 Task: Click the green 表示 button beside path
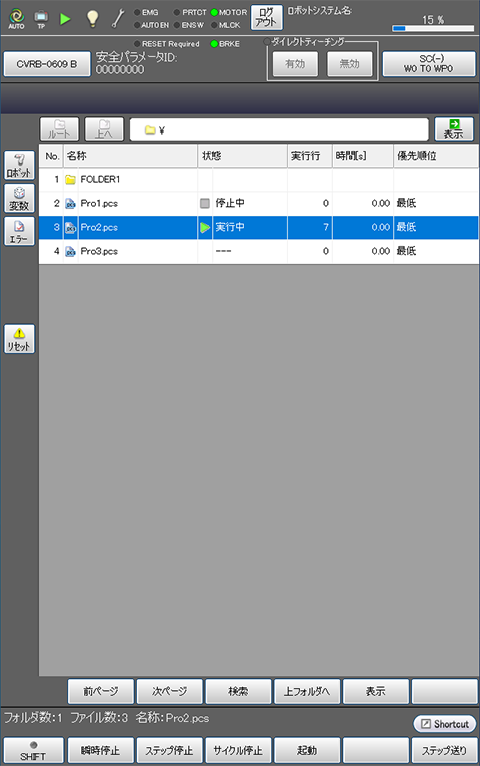(x=454, y=129)
